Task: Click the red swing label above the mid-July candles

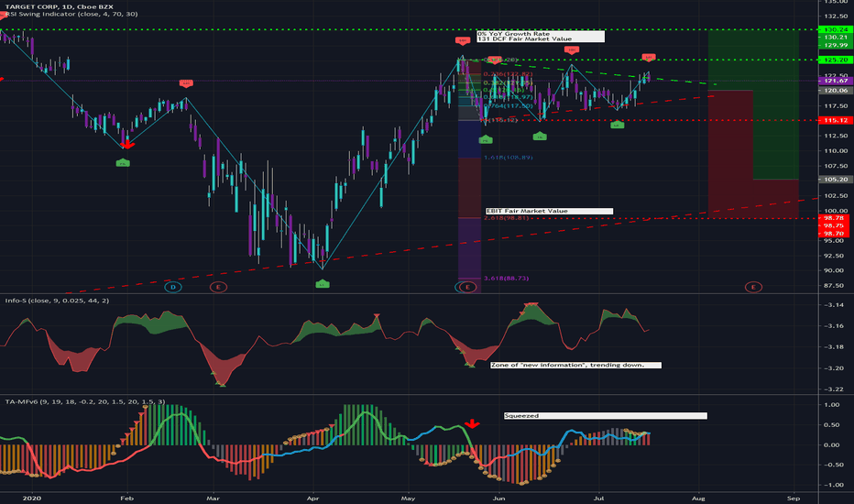Action: click(x=648, y=57)
